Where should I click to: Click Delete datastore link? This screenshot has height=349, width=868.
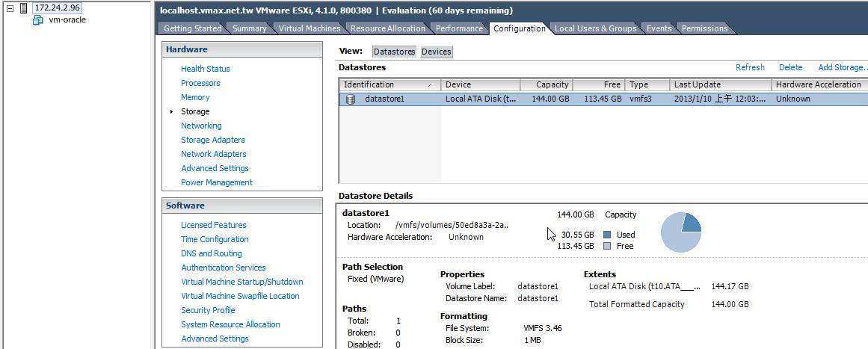pyautogui.click(x=790, y=67)
